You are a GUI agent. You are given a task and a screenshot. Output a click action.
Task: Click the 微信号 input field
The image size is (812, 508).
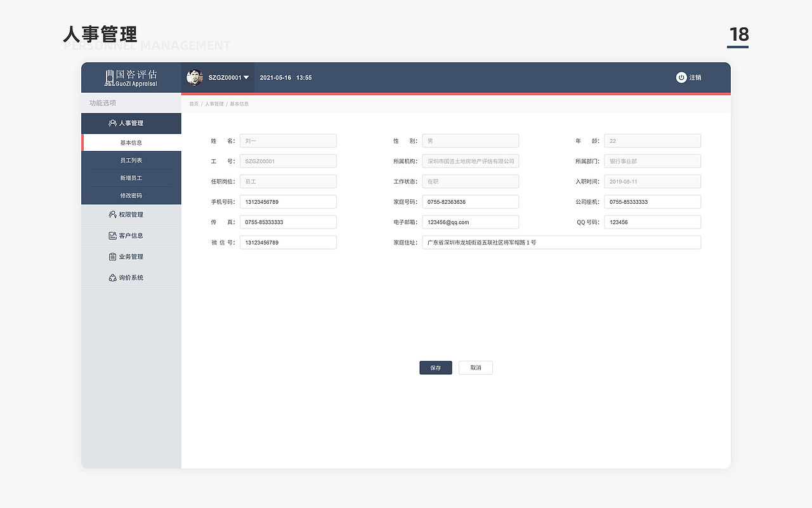pyautogui.click(x=288, y=243)
